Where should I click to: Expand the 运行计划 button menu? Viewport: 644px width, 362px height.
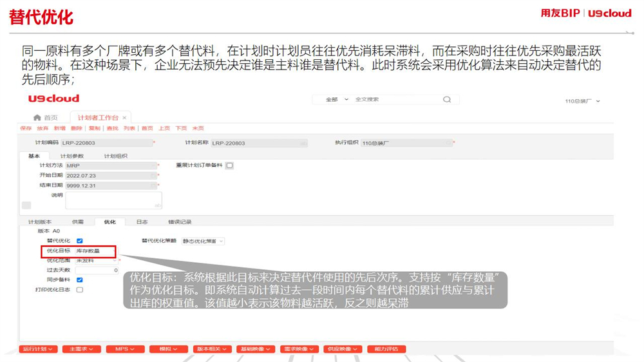pyautogui.click(x=38, y=349)
